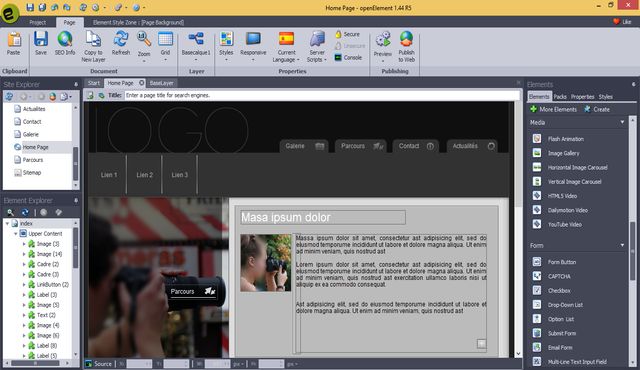Close the Home Page document tab
Viewport: 640px width, 370px height.
(x=142, y=83)
